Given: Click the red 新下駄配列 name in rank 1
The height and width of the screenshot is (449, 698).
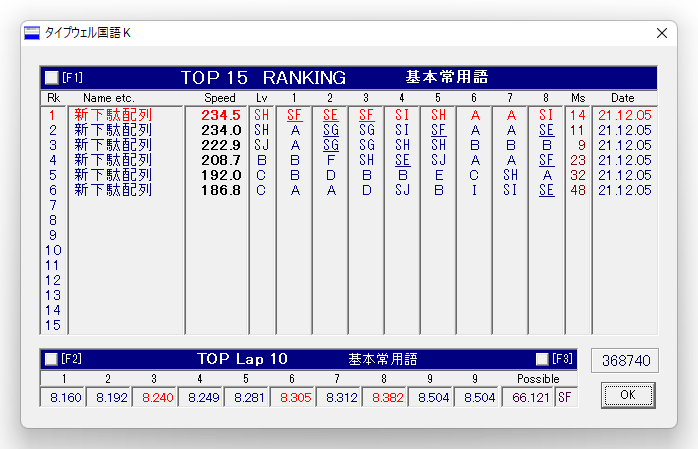Looking at the screenshot, I should (x=113, y=115).
